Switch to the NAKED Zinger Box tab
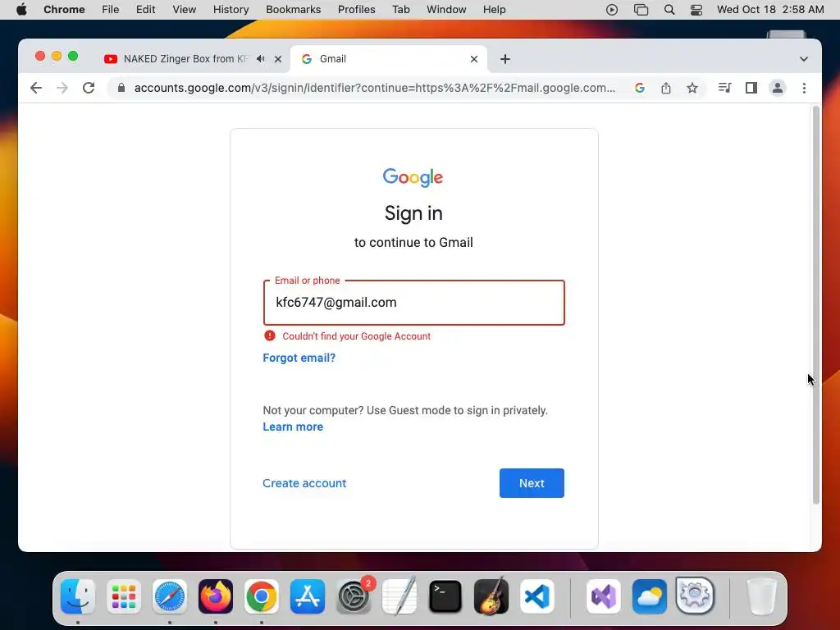This screenshot has width=840, height=630. click(186, 59)
